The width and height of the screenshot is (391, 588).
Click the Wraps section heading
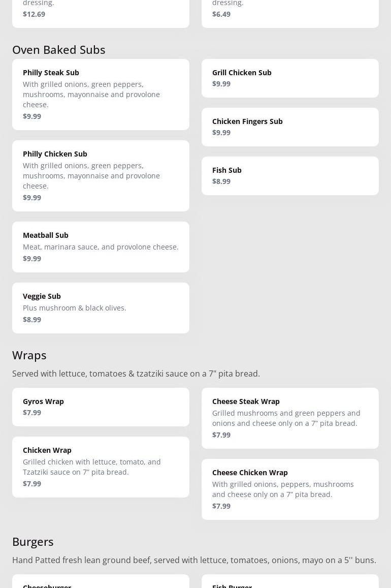(x=29, y=355)
